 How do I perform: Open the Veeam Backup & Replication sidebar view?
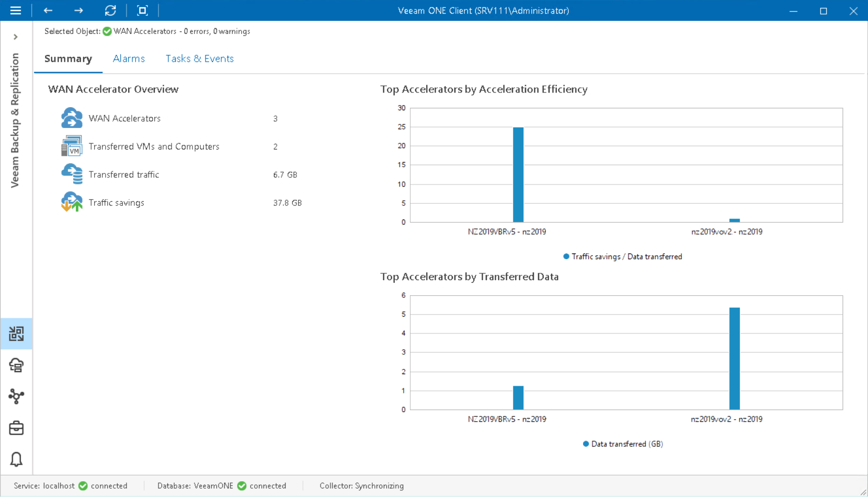(x=16, y=333)
